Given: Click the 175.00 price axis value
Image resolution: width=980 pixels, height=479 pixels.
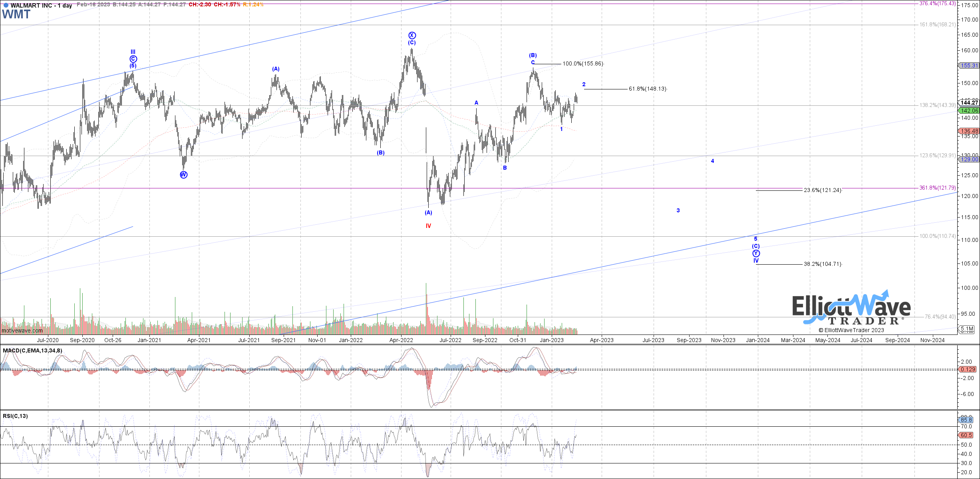Looking at the screenshot, I should click(x=970, y=5).
